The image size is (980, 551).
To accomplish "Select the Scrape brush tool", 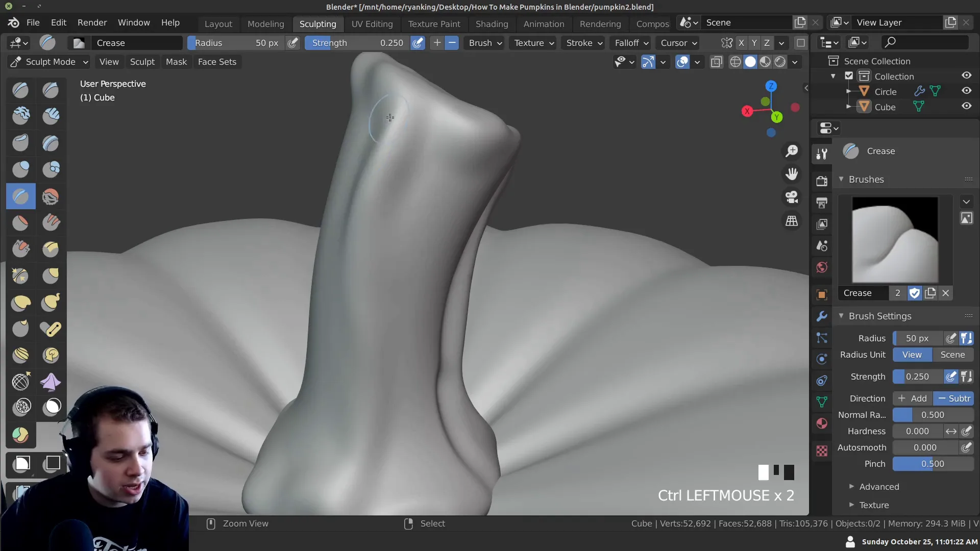I will (21, 249).
